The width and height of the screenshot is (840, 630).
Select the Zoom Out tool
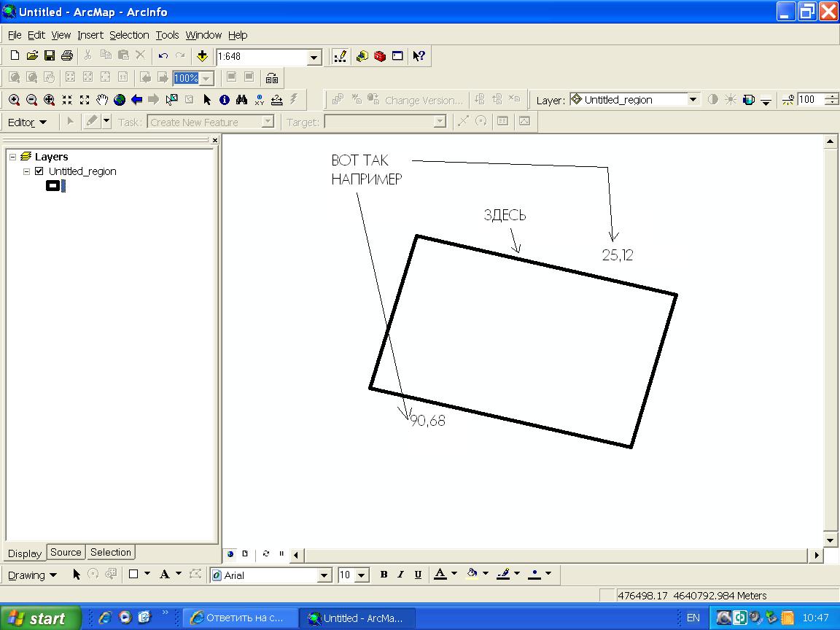click(31, 100)
